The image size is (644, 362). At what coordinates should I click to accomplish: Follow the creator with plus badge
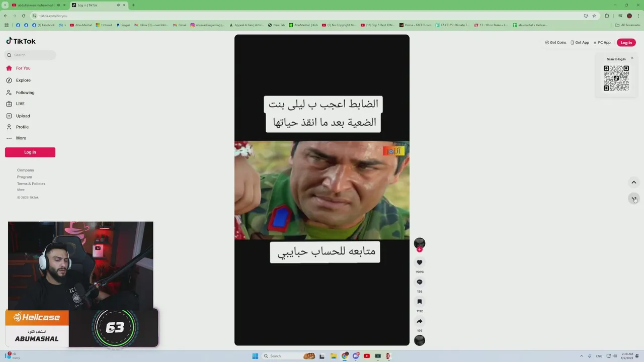pos(419,249)
